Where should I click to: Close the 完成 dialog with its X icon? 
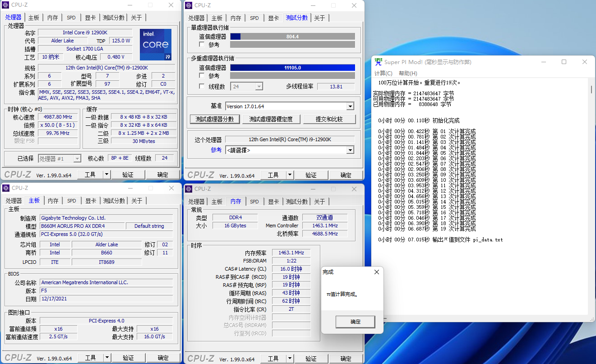tap(377, 272)
